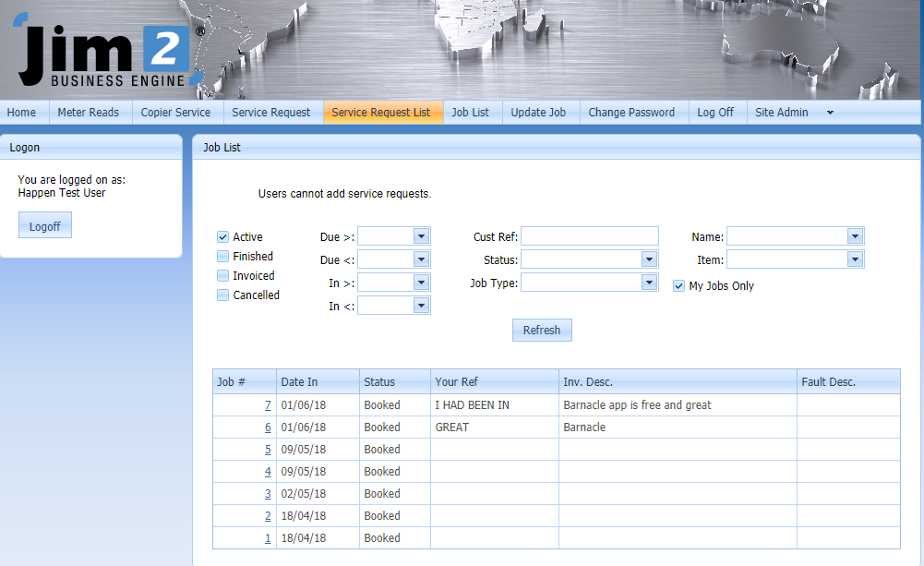Image resolution: width=924 pixels, height=566 pixels.
Task: Enable the Cancelled filter
Action: tap(222, 295)
